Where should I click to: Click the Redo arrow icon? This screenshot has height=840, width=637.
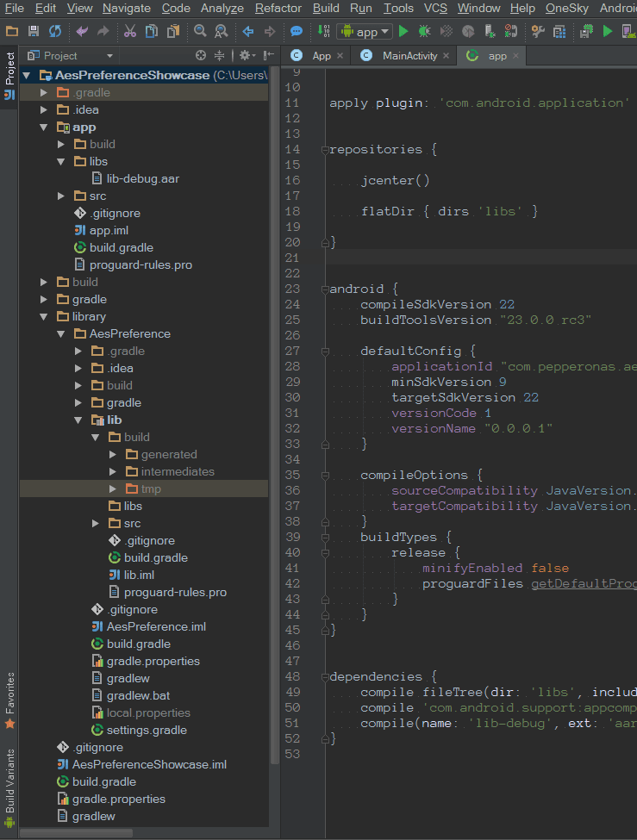pyautogui.click(x=103, y=31)
